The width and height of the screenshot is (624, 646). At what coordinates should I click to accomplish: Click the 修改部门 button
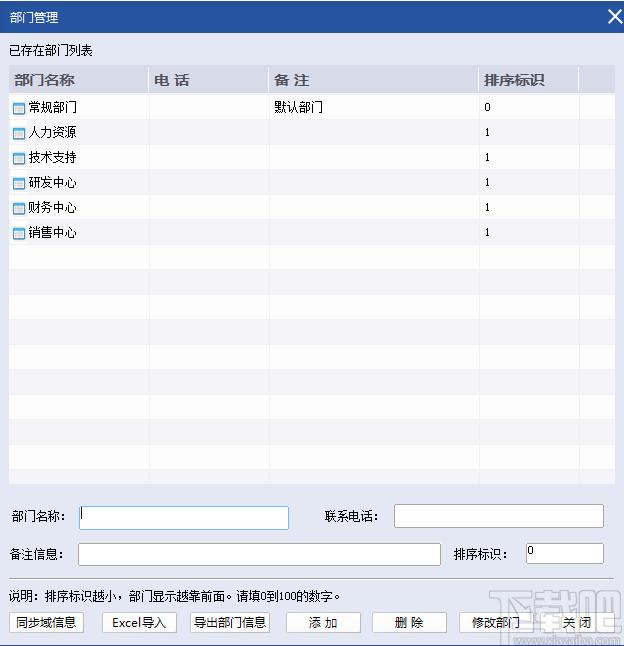click(495, 623)
